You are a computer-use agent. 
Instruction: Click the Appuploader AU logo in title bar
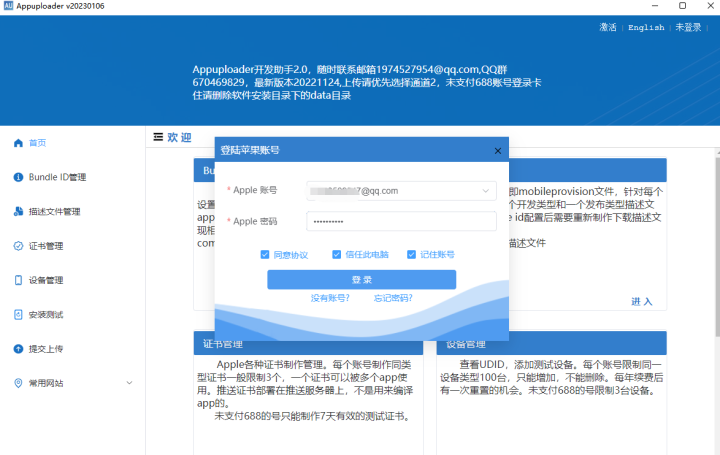coord(8,6)
